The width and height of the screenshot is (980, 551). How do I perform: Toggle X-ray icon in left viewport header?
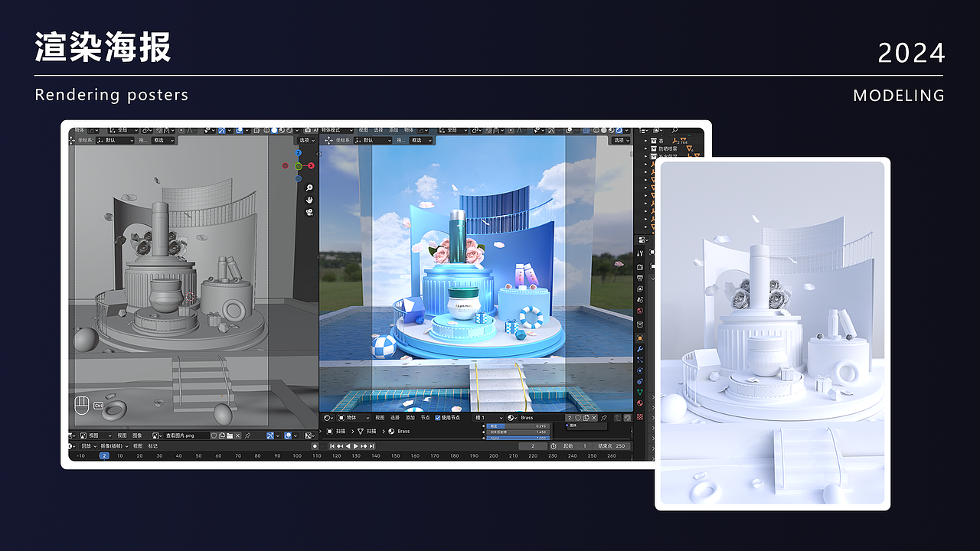tap(256, 131)
